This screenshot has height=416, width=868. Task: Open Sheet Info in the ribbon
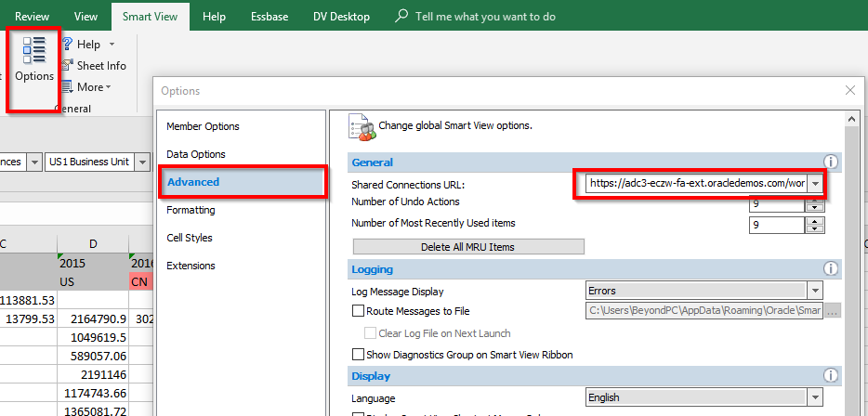[94, 65]
